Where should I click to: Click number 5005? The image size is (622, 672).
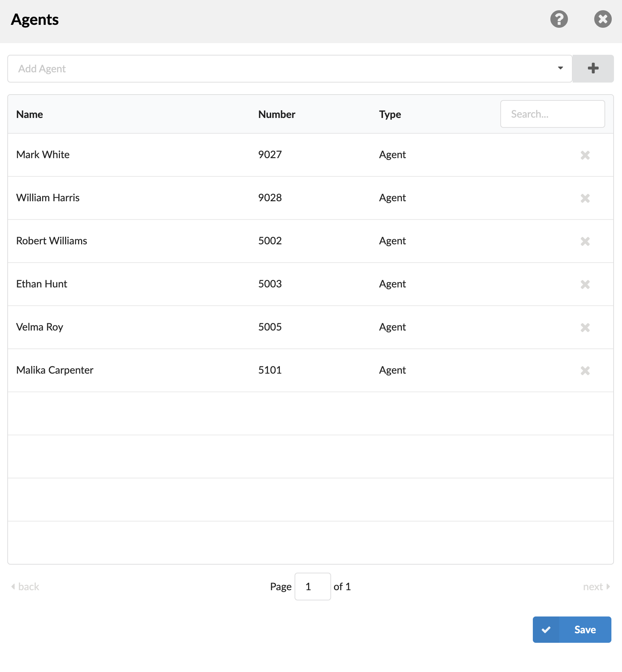tap(270, 327)
